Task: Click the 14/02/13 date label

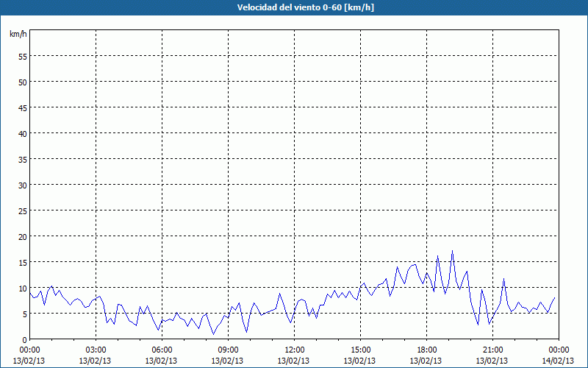Action: (558, 361)
